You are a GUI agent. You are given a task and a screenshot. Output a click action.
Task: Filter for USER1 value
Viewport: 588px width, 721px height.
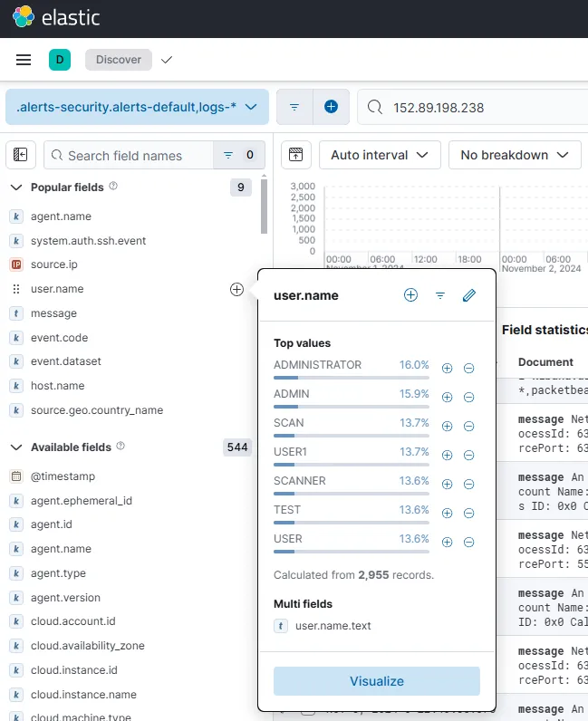[x=447, y=455]
